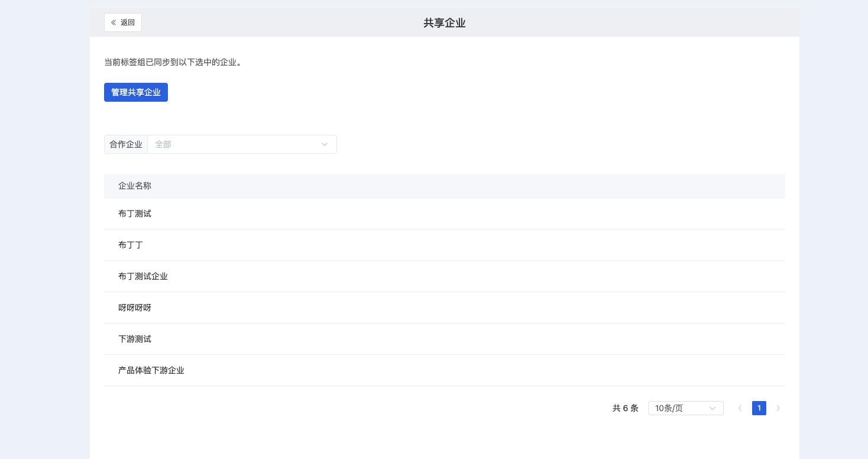The height and width of the screenshot is (459, 868).
Task: Click the 返回 back button
Action: point(123,22)
